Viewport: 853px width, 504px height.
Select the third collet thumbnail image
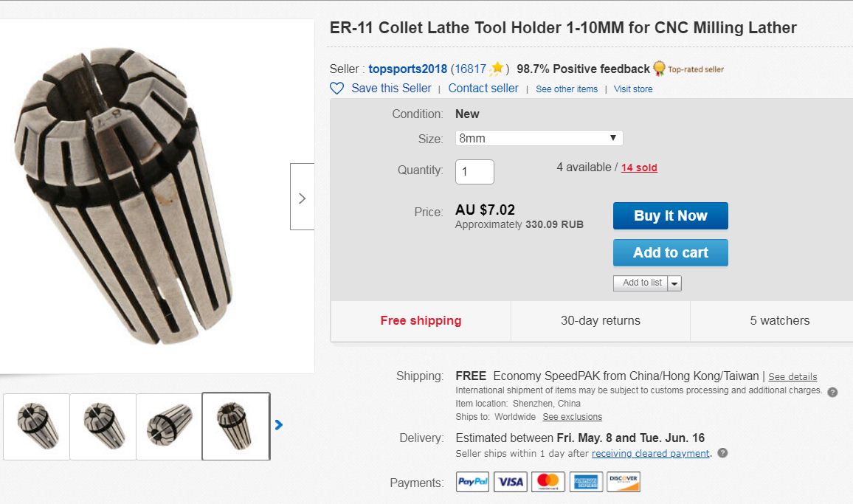pyautogui.click(x=169, y=426)
